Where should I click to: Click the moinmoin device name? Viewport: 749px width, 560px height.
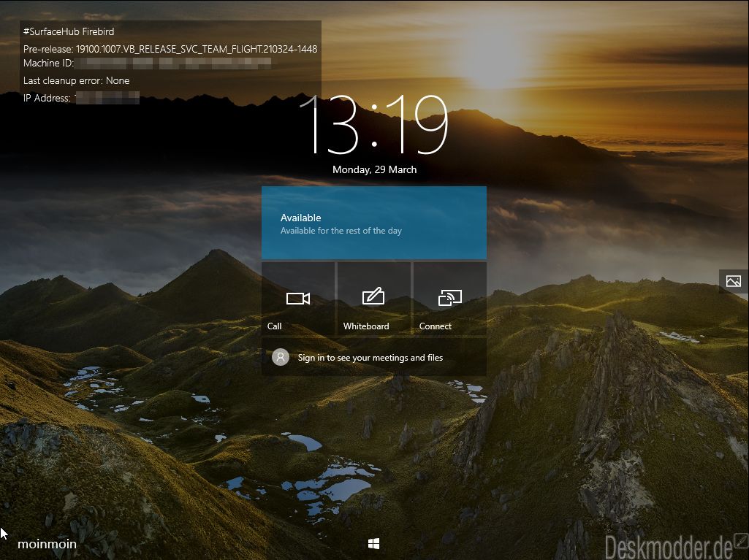[47, 544]
